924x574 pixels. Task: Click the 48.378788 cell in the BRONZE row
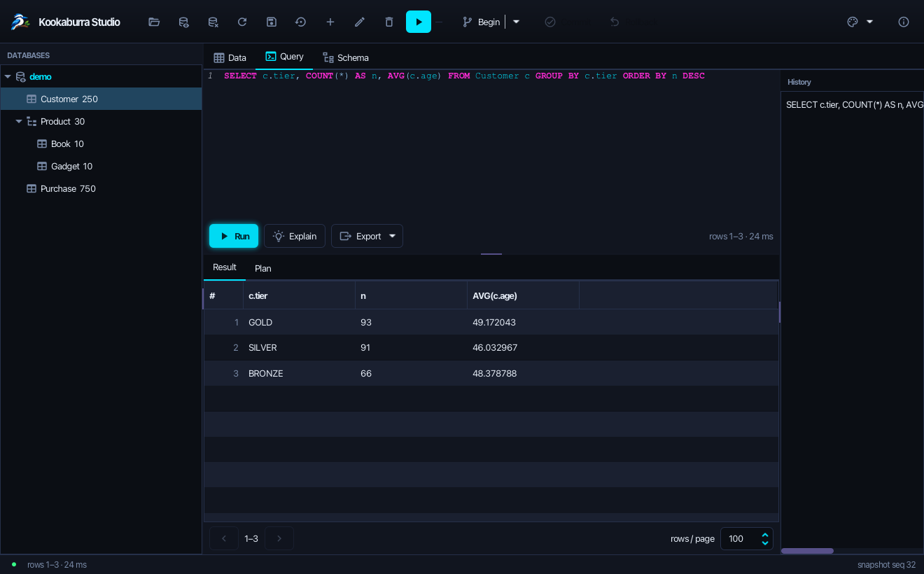pyautogui.click(x=523, y=374)
